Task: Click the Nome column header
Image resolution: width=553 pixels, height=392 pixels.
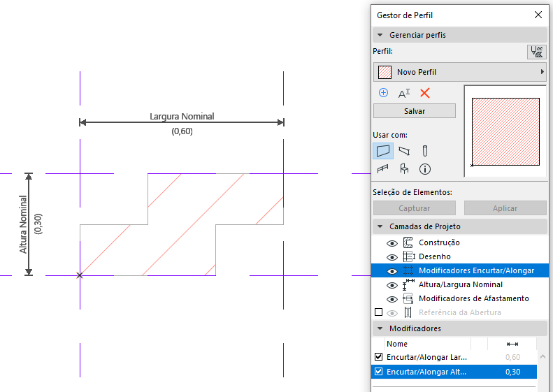Action: coord(397,344)
